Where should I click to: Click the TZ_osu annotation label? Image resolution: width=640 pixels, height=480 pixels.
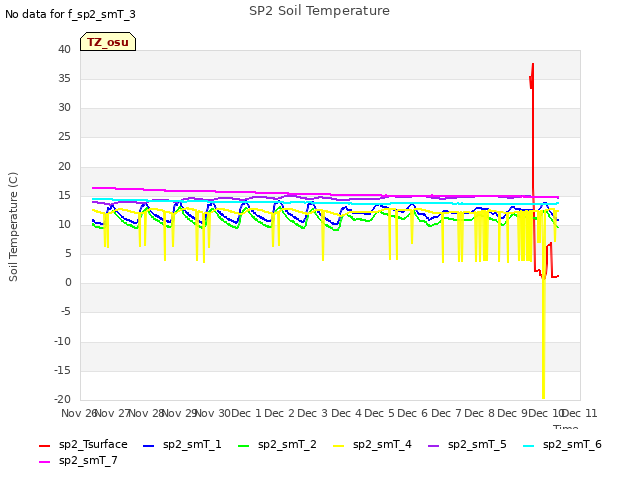(108, 42)
